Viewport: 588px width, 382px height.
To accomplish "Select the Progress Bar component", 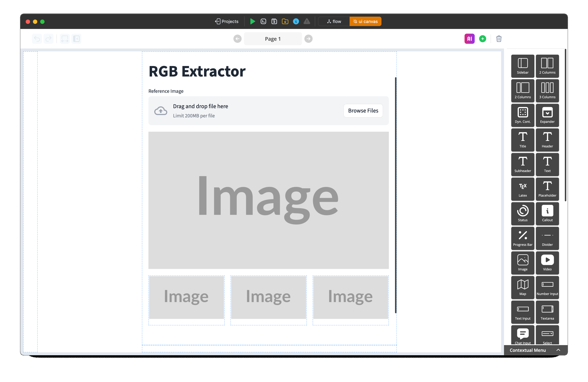I will [522, 238].
